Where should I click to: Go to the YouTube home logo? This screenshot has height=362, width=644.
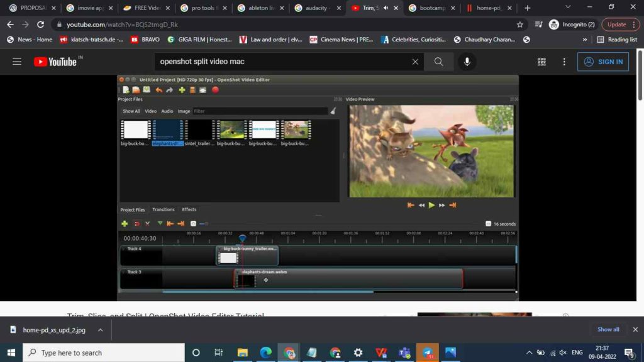point(55,62)
